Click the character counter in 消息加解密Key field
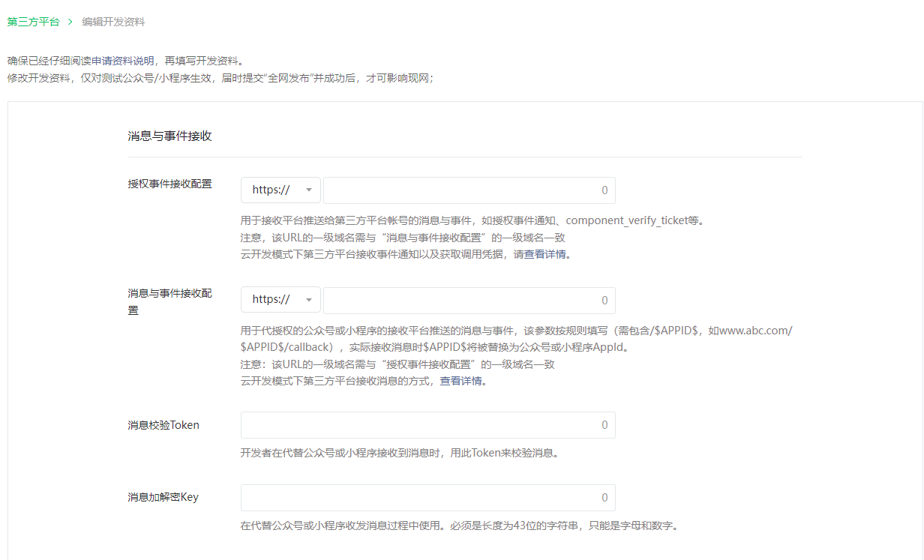 [x=604, y=498]
